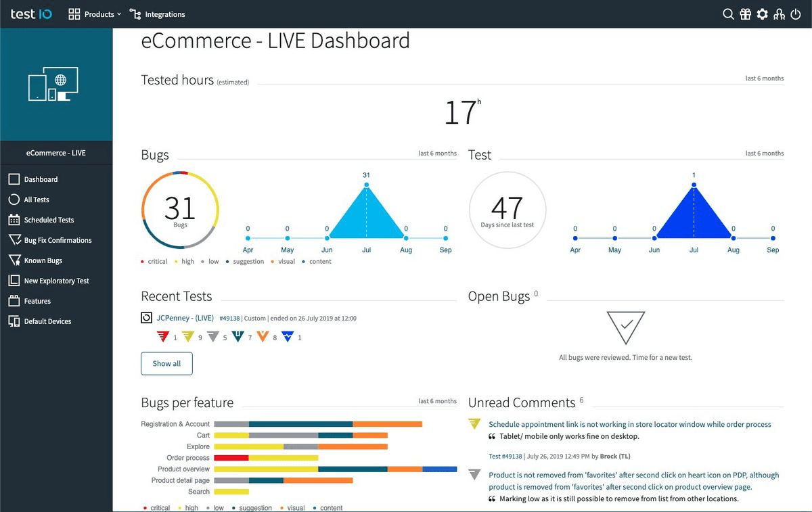
Task: Open settings gear icon in top bar
Action: point(762,14)
